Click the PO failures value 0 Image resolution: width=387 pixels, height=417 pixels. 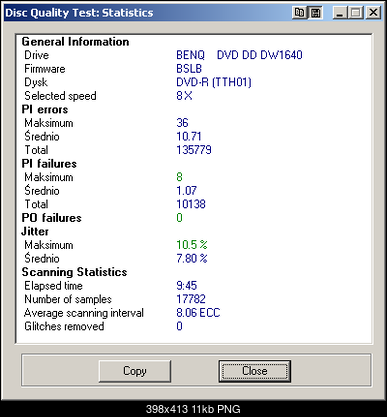pyautogui.click(x=179, y=218)
